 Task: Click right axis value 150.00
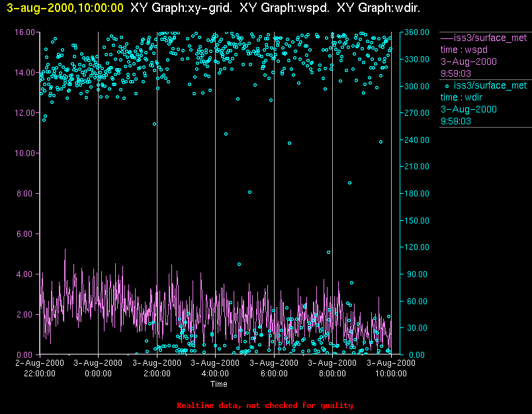point(417,221)
